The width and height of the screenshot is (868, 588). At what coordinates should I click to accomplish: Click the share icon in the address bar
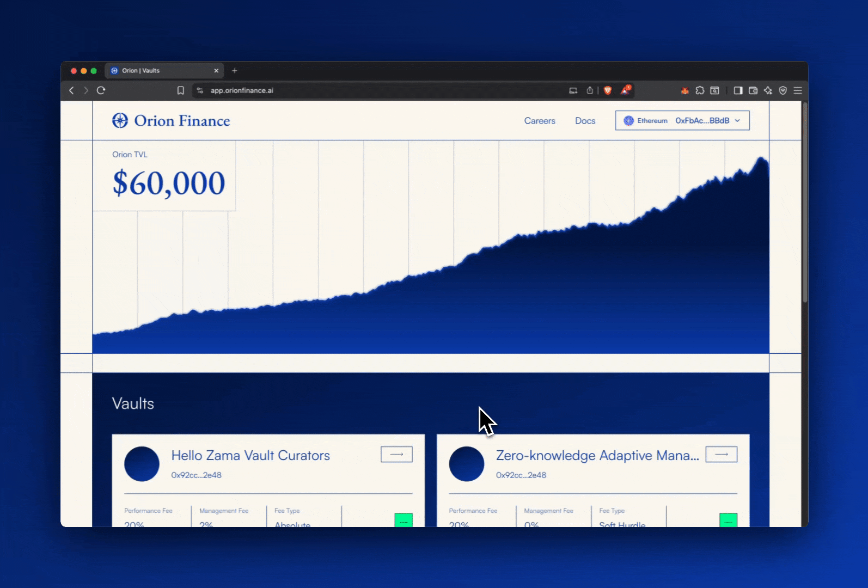[590, 90]
